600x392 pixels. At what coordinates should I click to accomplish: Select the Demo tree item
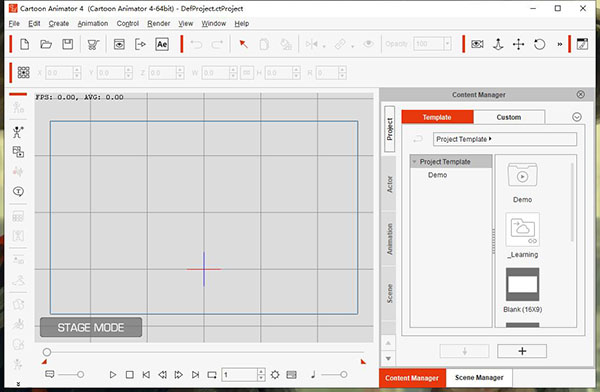pos(437,175)
